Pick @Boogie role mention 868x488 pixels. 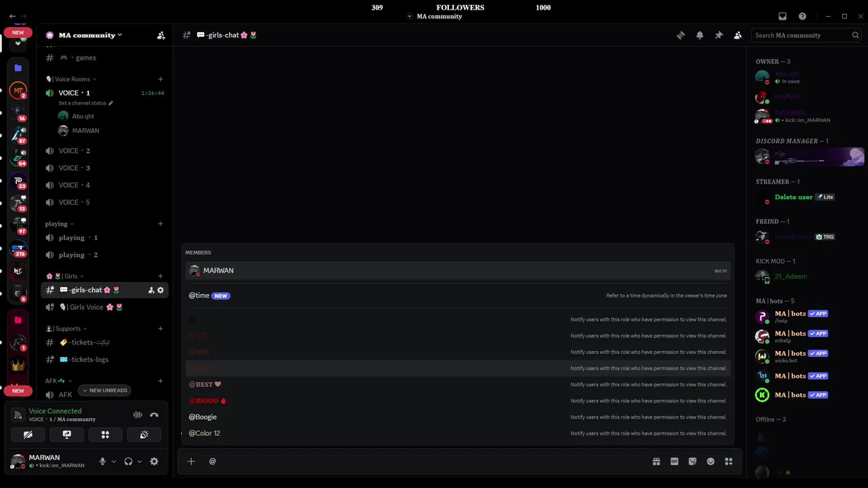click(458, 417)
